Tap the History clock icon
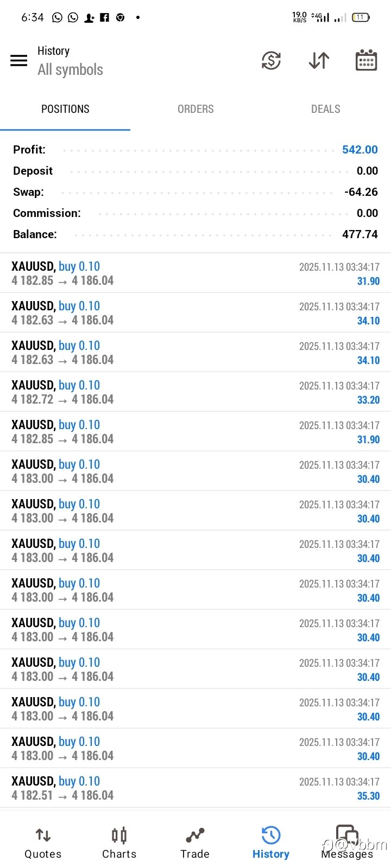Screen dimensions: 391x868 (x=270, y=835)
